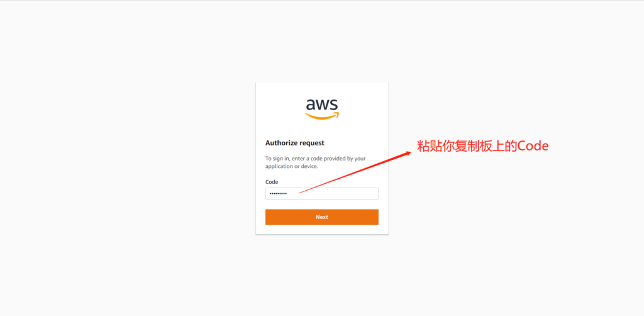The image size is (644, 316).
Task: Click the 'Code' field label
Action: coord(272,182)
